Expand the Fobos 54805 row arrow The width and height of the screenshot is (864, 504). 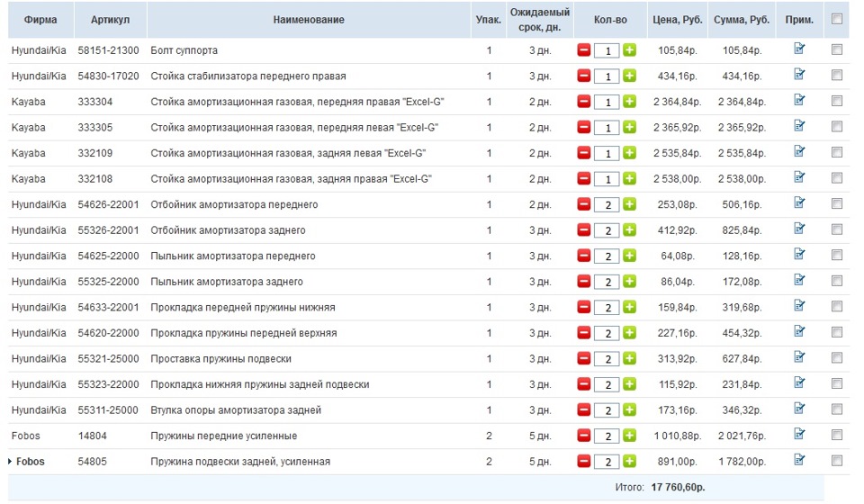10,461
